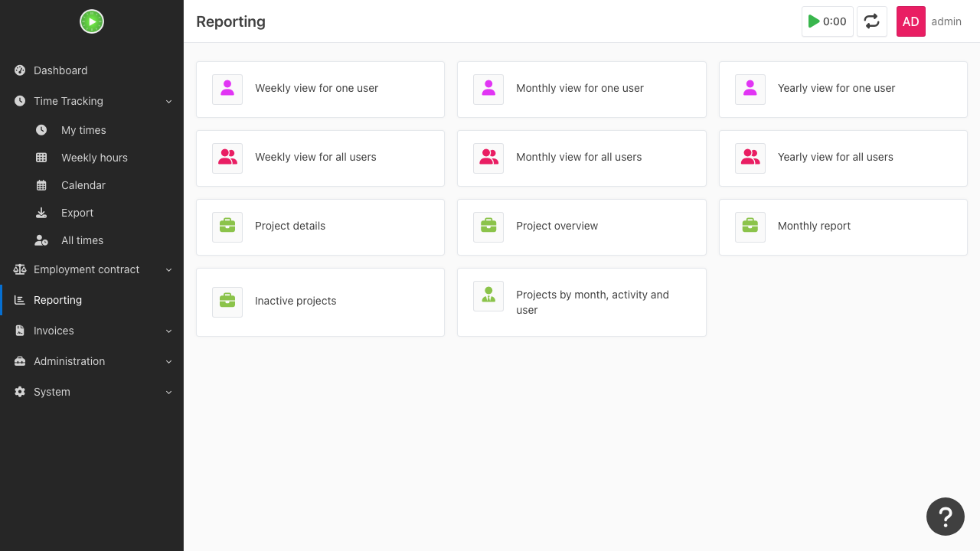Open Inactive projects report
The image size is (980, 551).
[x=320, y=302]
